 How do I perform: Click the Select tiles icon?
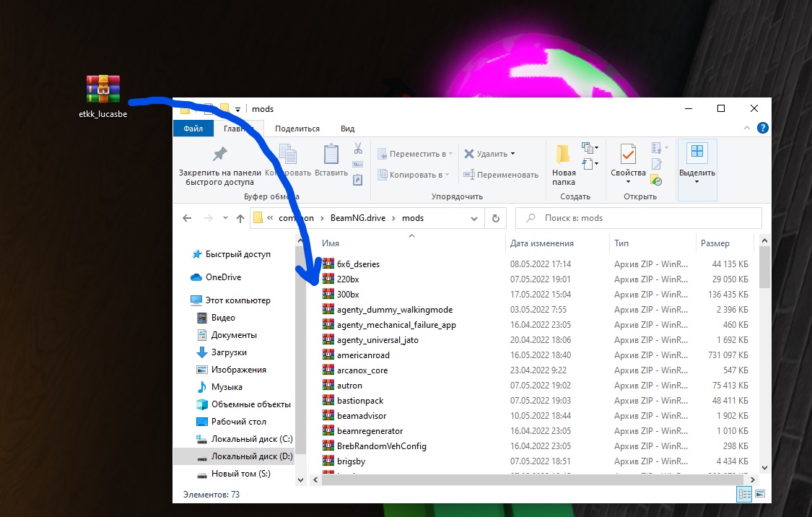click(697, 151)
